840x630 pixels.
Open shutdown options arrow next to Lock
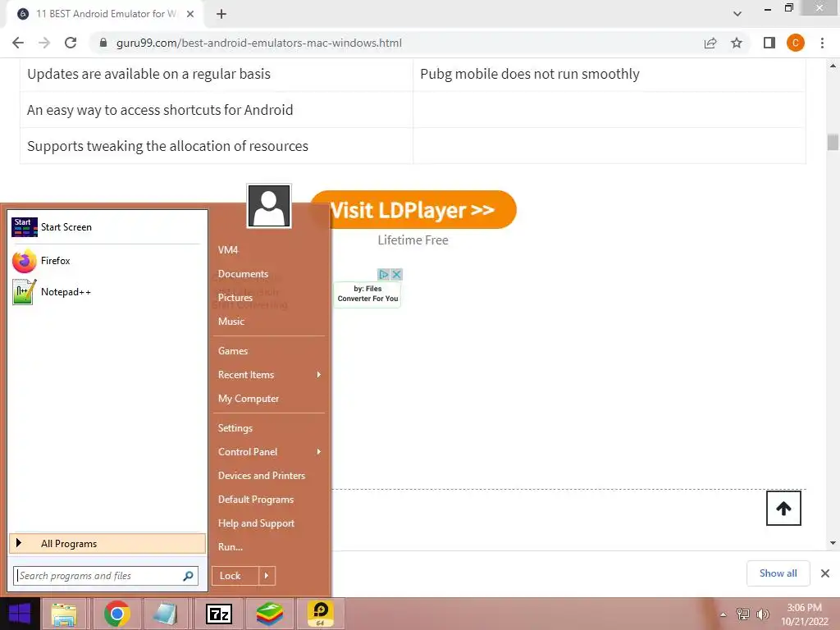click(267, 576)
